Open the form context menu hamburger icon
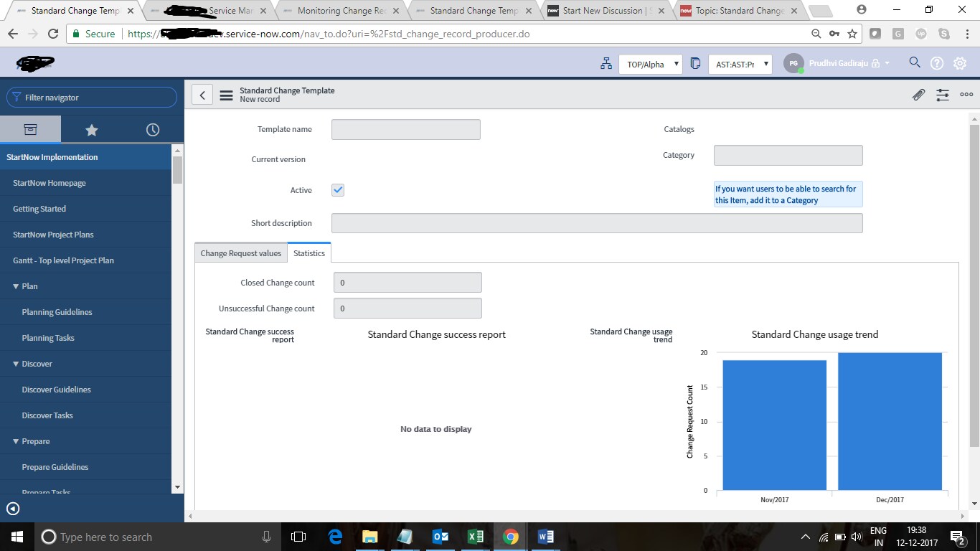The height and width of the screenshot is (551, 980). 226,94
